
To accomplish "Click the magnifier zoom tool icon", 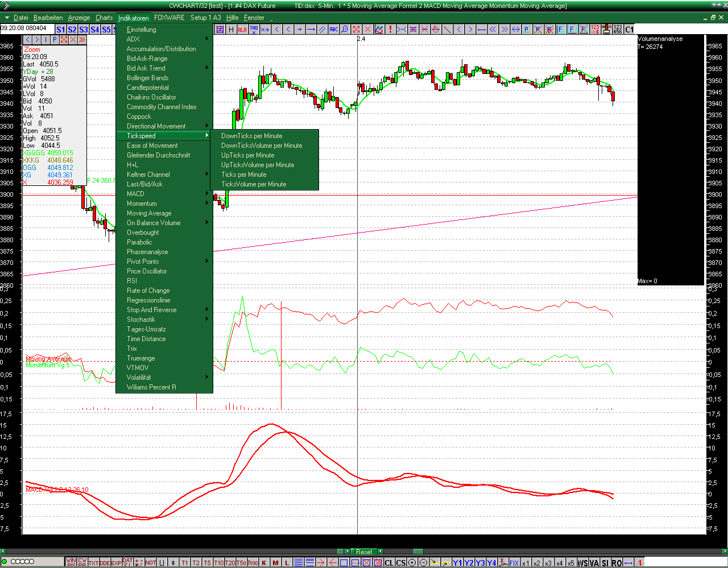I will 345,30.
